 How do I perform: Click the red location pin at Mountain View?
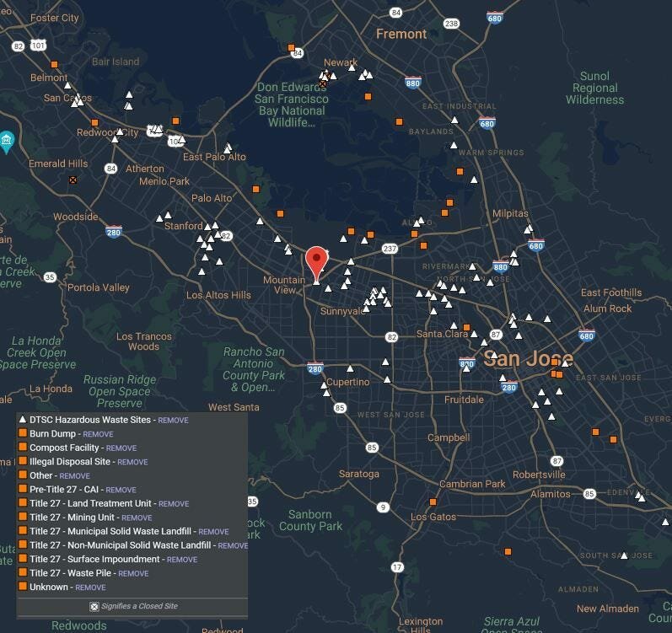tap(316, 262)
